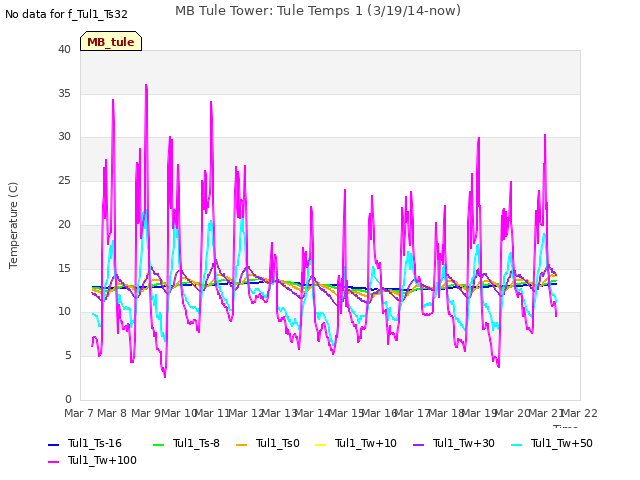
Task: Click the yellow Tul1_Tw+10 legend swatch
Action: point(321,444)
